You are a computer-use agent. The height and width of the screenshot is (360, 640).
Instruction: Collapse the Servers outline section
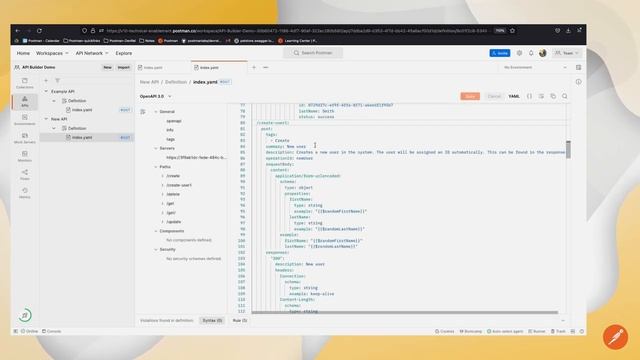click(x=156, y=149)
